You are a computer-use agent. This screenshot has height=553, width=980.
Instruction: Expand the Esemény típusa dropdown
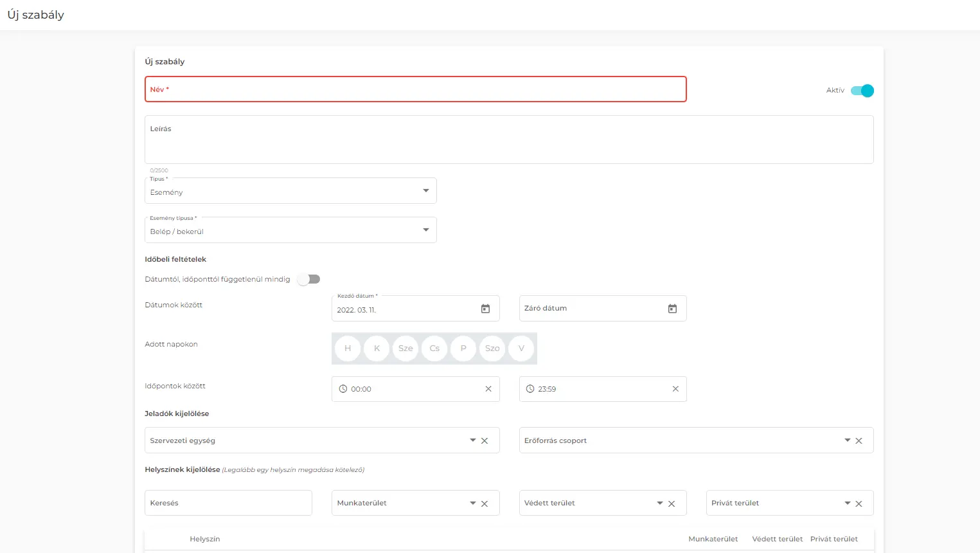pos(290,231)
